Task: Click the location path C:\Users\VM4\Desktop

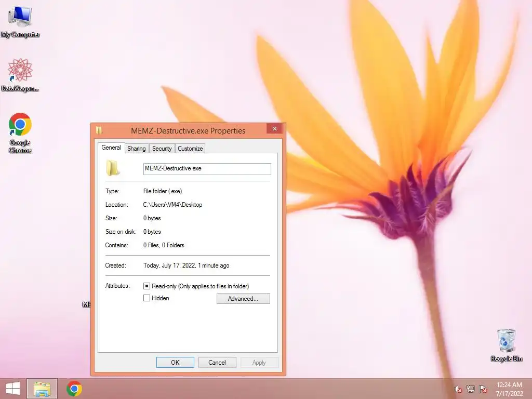Action: (172, 205)
